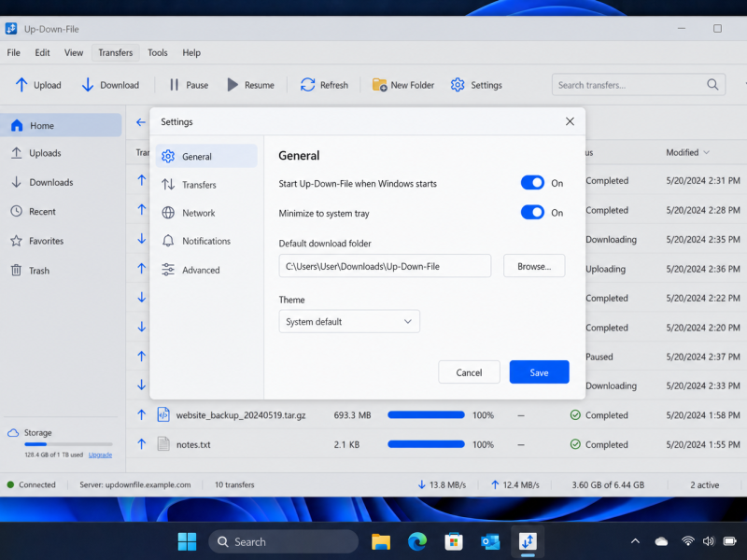Click the Default download folder path field
The height and width of the screenshot is (560, 747).
[385, 266]
